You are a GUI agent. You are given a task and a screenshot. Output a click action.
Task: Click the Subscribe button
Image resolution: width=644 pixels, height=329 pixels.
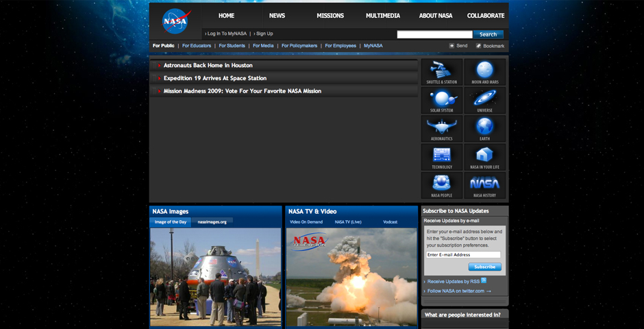pos(484,267)
